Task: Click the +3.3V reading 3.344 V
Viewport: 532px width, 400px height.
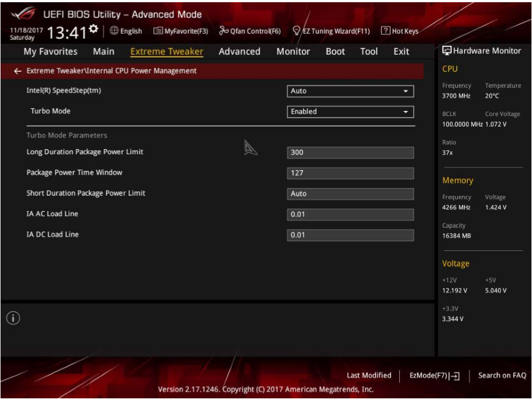Action: tap(452, 319)
